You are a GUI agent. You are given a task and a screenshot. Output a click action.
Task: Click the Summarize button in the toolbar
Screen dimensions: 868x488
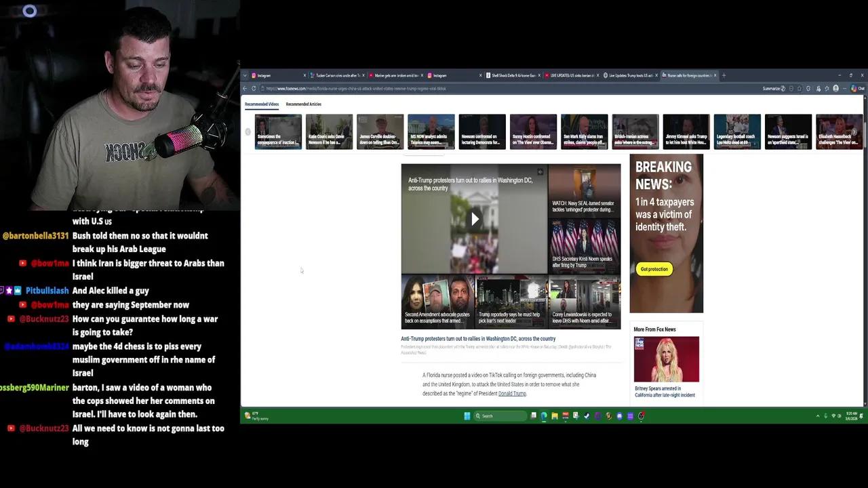[773, 88]
